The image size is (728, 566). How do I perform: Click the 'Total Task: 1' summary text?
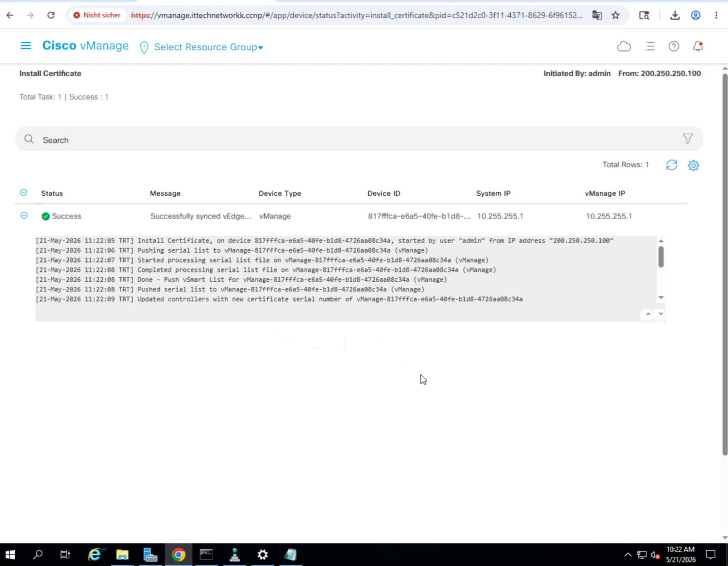(40, 97)
